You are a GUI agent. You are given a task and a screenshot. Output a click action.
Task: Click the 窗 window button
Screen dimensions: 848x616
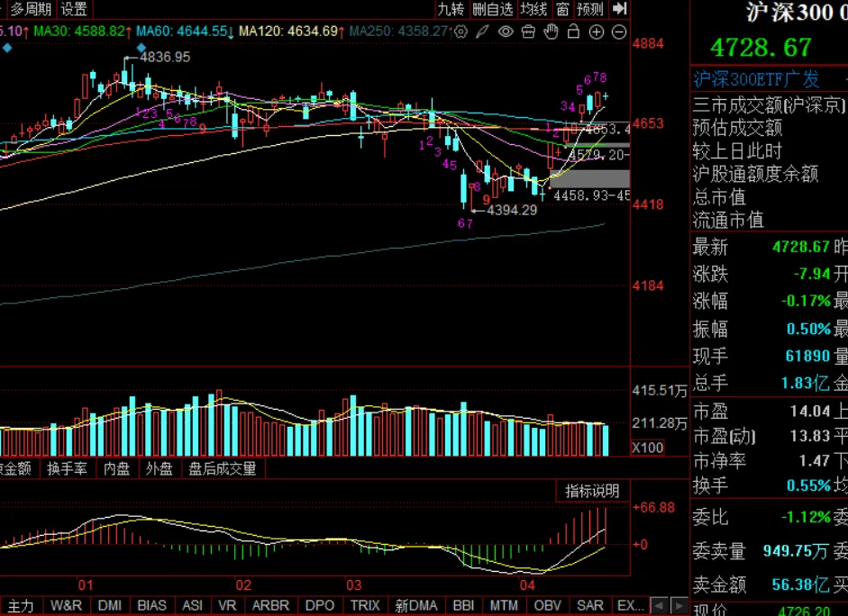562,9
